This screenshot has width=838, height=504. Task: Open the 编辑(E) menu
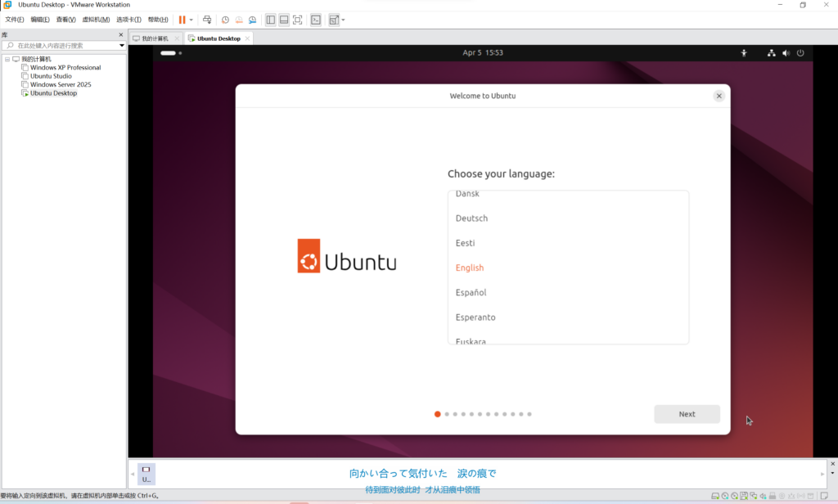tap(40, 20)
